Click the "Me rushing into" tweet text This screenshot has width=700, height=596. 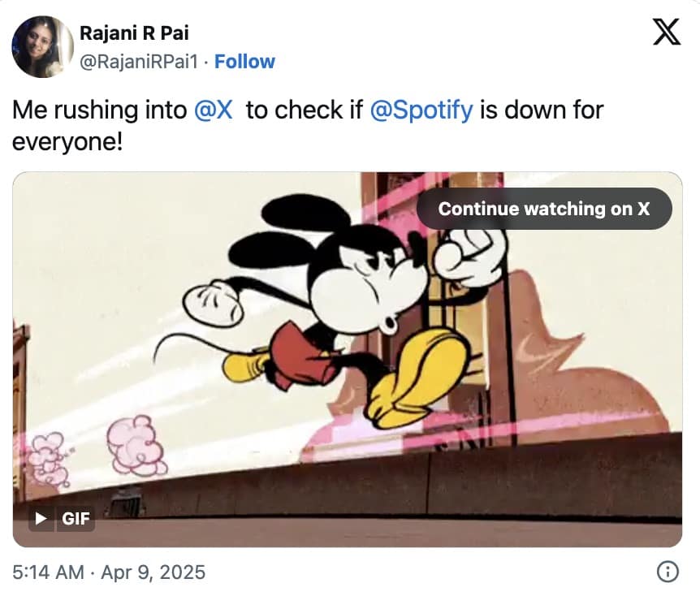tap(99, 110)
